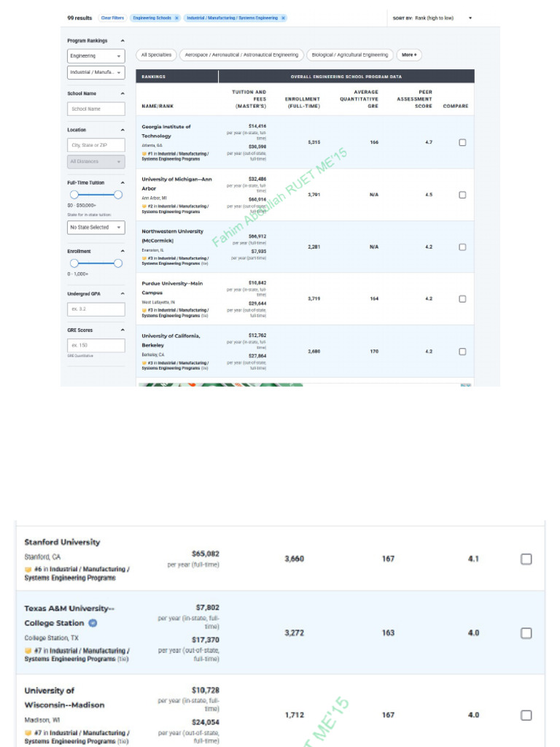The image size is (560, 747).
Task: Remove the Industrial / Manufacturing / Systems Engineering filter chip (x)
Action: 284,18
